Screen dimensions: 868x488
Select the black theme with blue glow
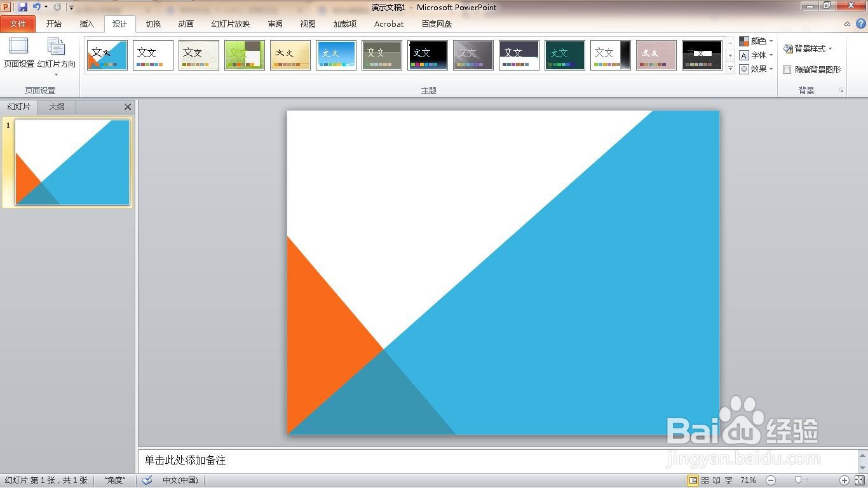428,55
